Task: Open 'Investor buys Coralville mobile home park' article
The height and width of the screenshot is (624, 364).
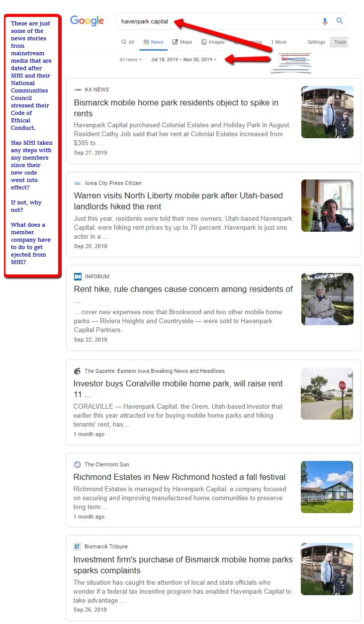Action: click(x=178, y=389)
